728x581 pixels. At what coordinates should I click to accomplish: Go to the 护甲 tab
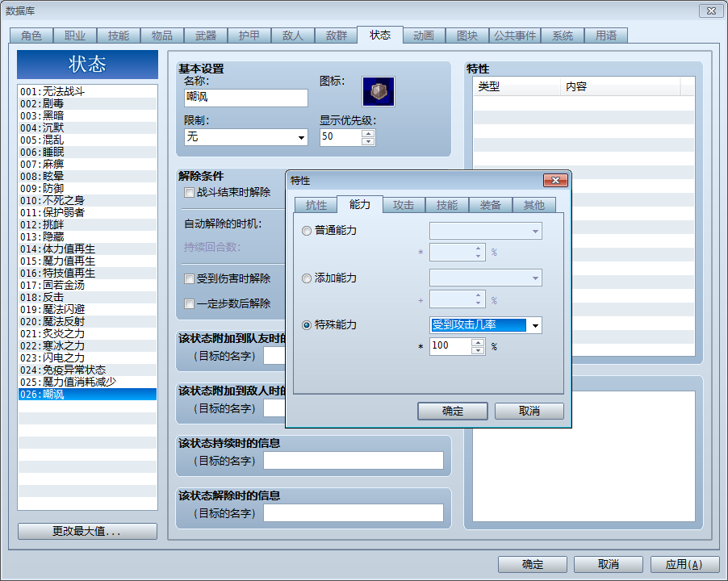point(249,36)
